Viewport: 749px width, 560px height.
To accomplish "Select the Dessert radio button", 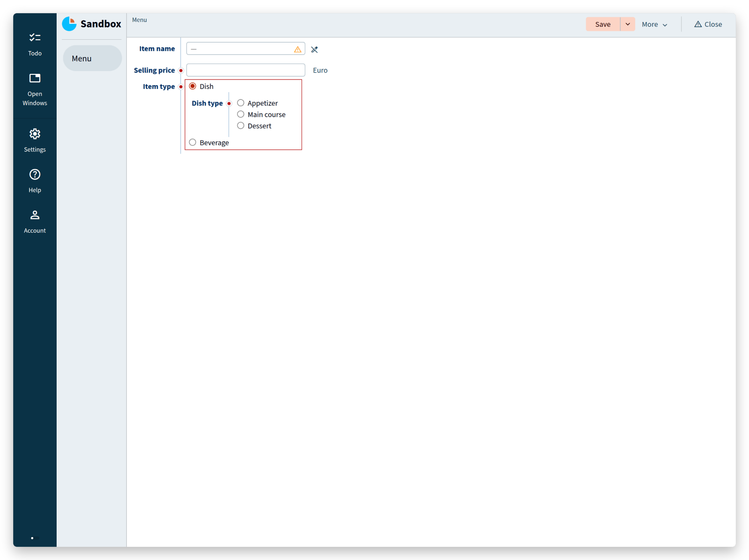I will pyautogui.click(x=241, y=125).
